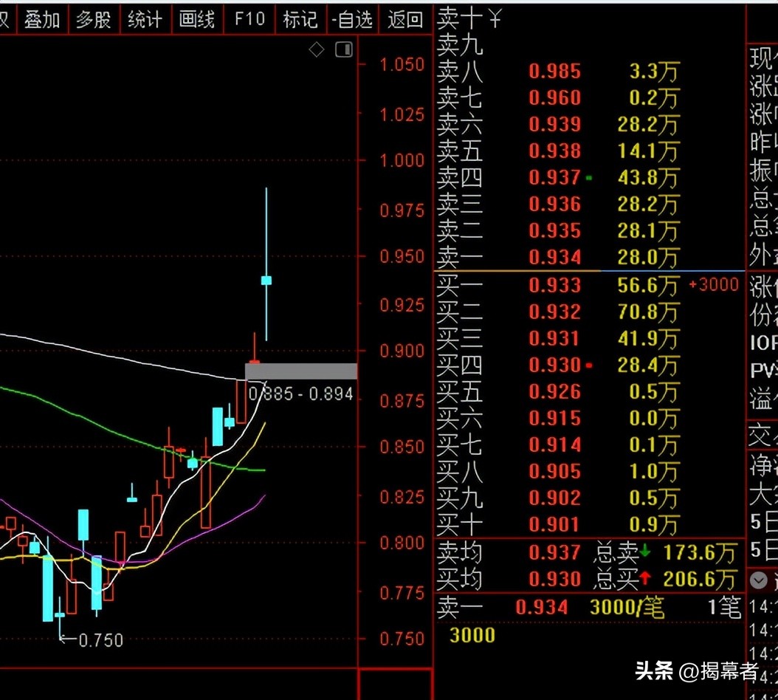Screen dimensions: 778x700
Task: Click the 统计 statistics button
Action: tap(145, 20)
